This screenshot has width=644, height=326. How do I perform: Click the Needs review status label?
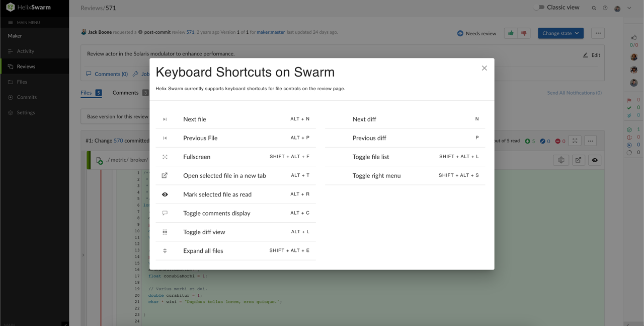point(481,33)
